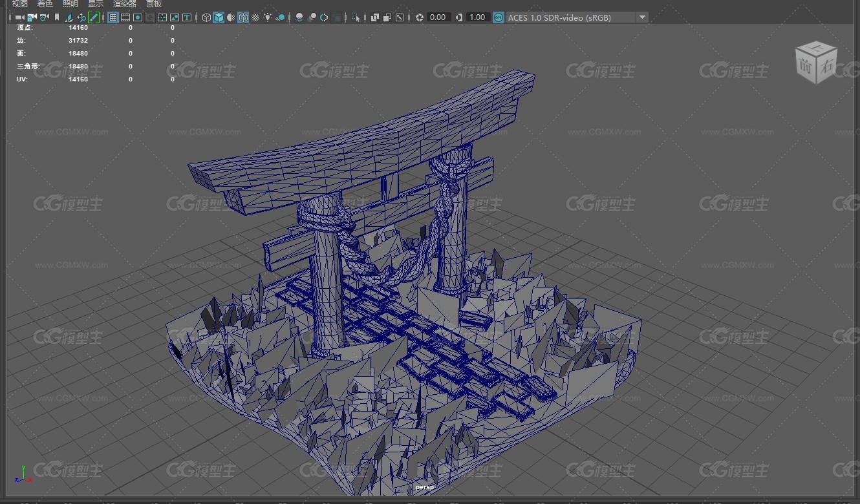Open the 面板 (Panels) menu

154,4
